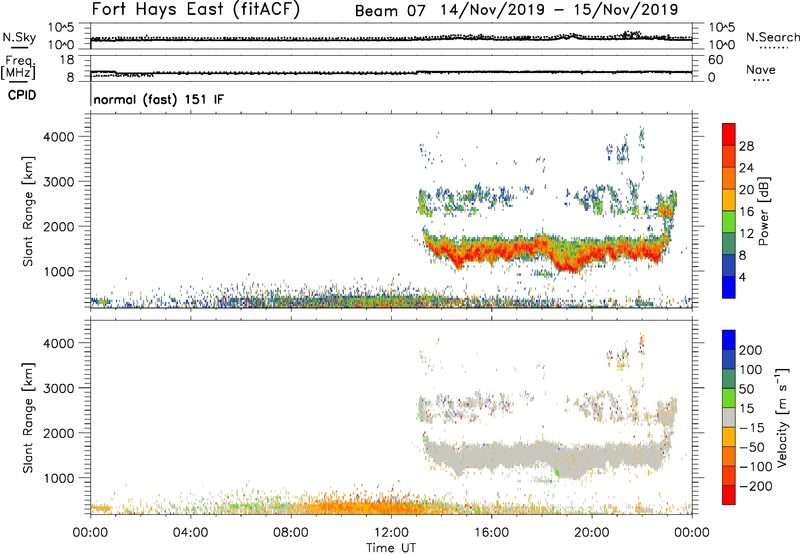Click the 'Freq. [MHz]' axis label
The height and width of the screenshot is (554, 800).
[18, 68]
